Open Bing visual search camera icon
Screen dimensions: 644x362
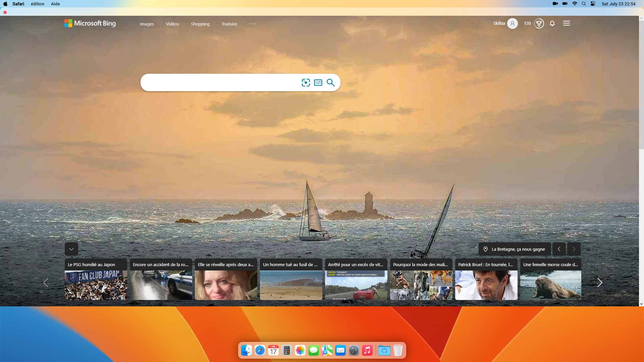click(x=306, y=82)
